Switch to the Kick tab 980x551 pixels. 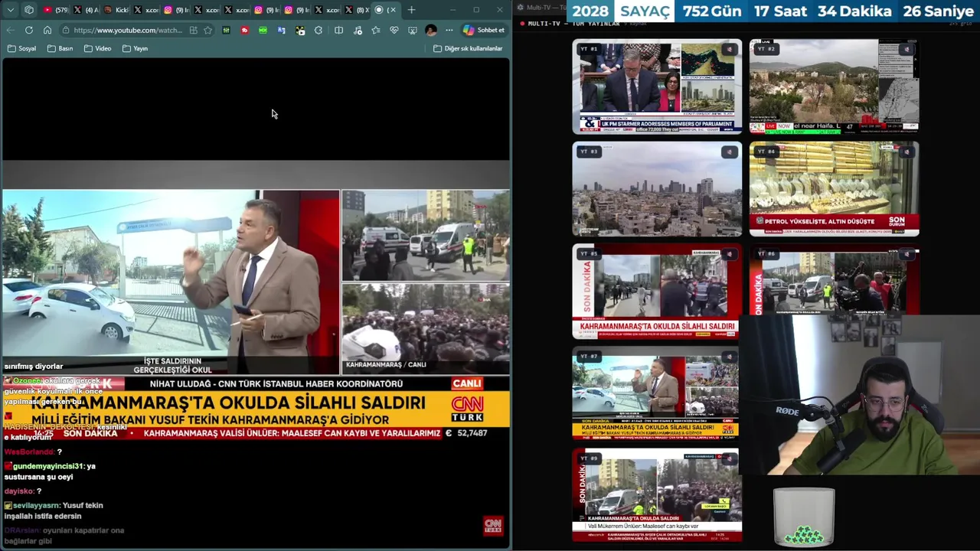116,10
